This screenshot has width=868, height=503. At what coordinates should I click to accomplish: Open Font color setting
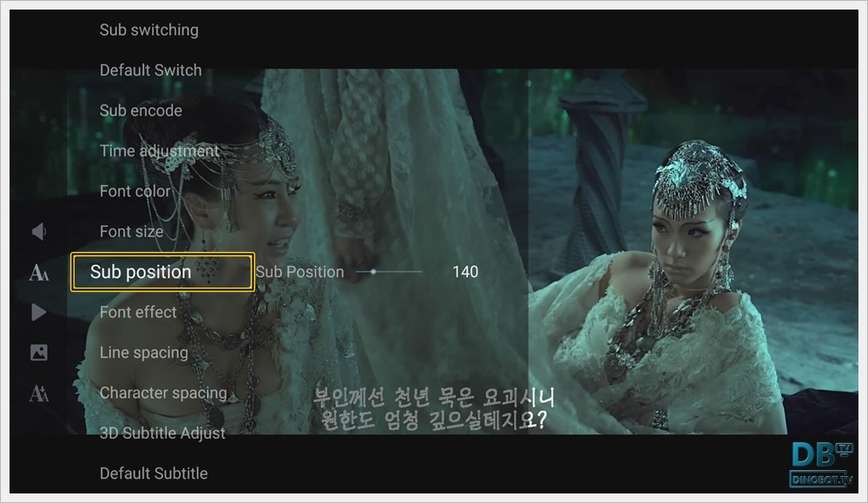(135, 191)
